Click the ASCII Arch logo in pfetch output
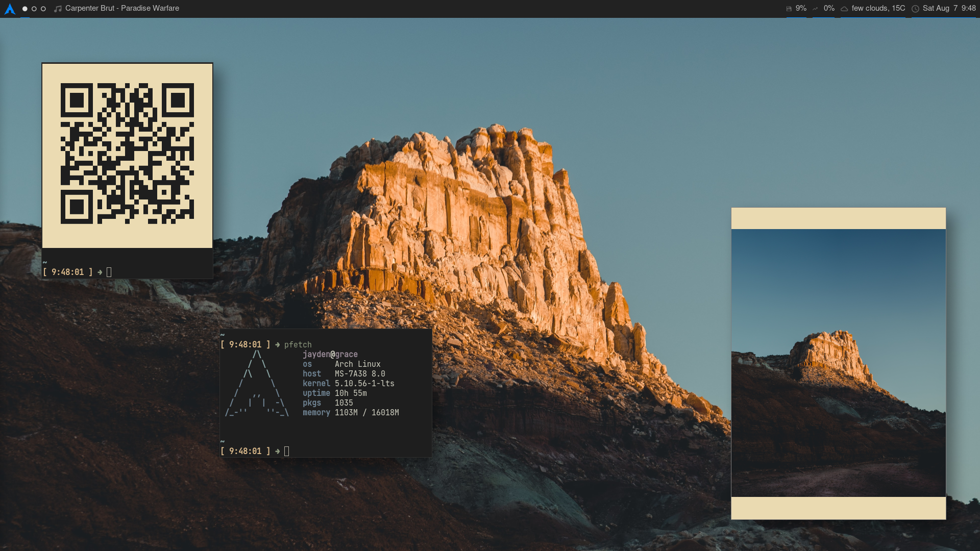Image resolution: width=980 pixels, height=551 pixels. [257, 384]
